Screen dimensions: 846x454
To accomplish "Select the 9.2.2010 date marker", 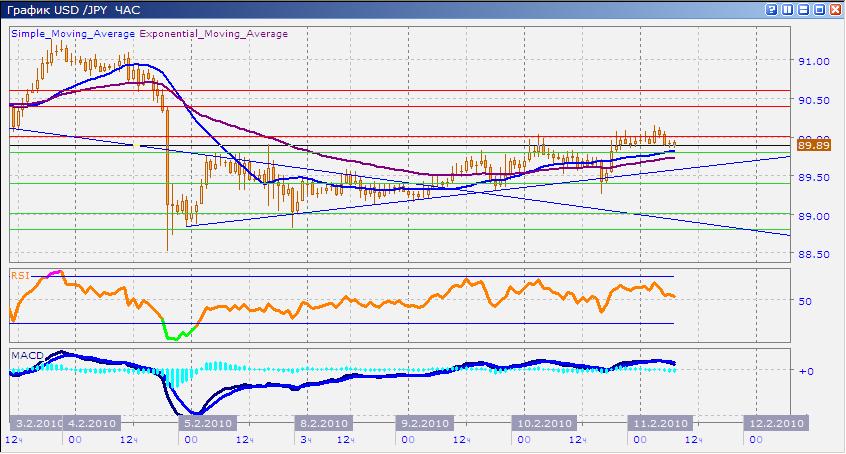I will 425,423.
